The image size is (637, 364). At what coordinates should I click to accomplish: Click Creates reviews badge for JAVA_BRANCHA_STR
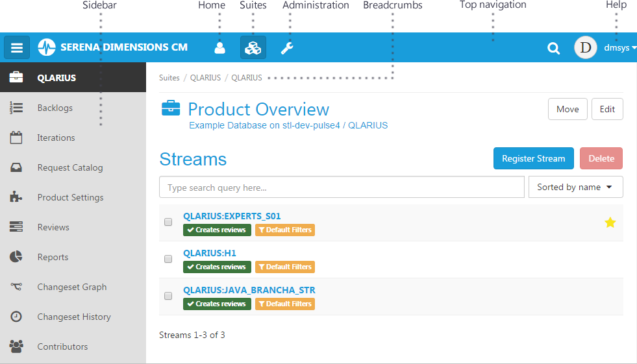click(x=217, y=304)
